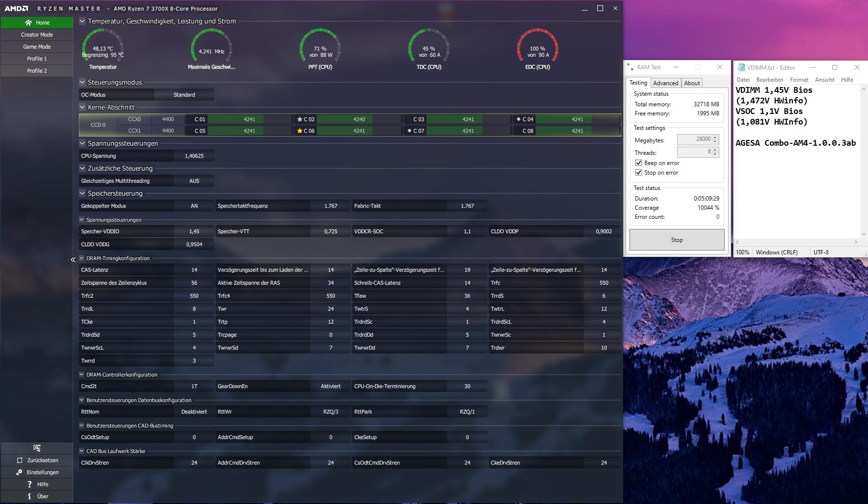Screen dimensions: 868x504
Task: Open Einstellungen via its gear icon
Action: [x=19, y=472]
